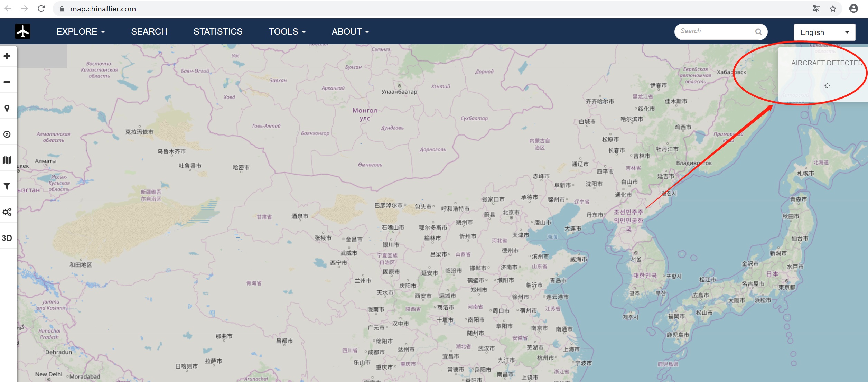Screen dimensions: 868x382
Task: Open the map layers icon
Action: 7,160
